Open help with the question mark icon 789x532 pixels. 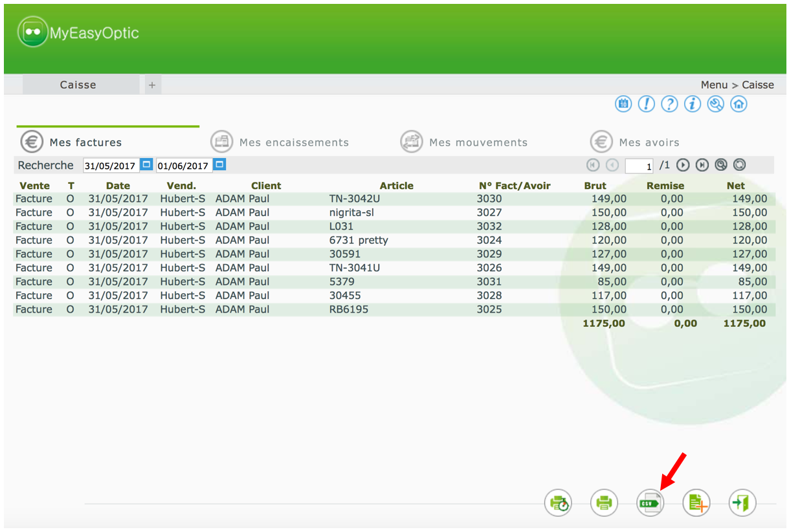pos(670,104)
